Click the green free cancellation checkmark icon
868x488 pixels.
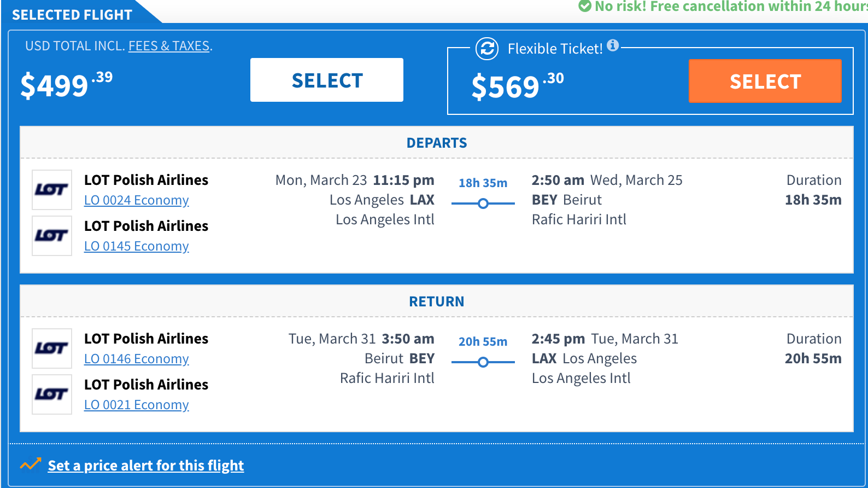(585, 6)
